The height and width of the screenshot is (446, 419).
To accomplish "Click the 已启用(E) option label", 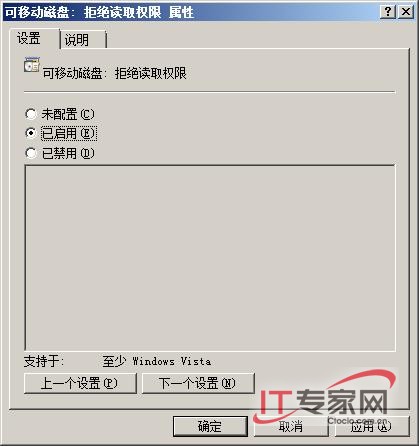I will [x=69, y=133].
